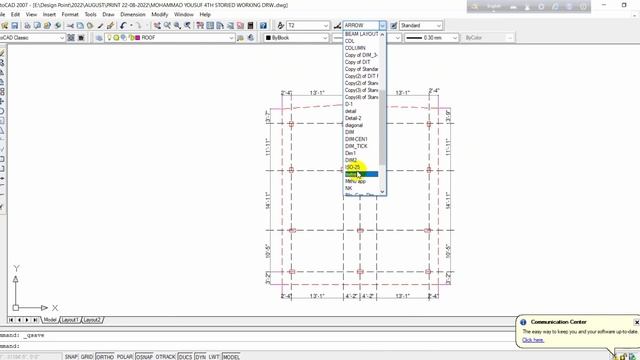Viewport: 640px width, 360px height.
Task: Click the Text Style icon beside T2
Action: (280, 26)
